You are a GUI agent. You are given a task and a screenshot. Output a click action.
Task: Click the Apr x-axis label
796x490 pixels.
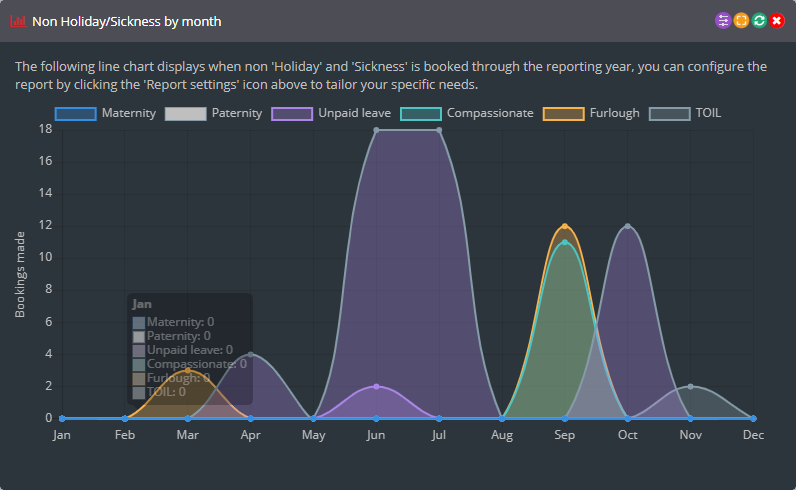coord(251,435)
